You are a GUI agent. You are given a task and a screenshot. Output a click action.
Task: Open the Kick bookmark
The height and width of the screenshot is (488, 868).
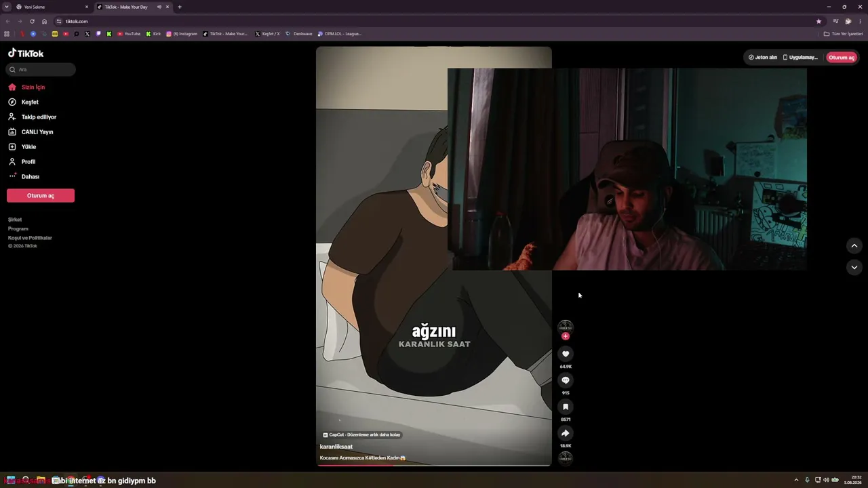coord(153,34)
